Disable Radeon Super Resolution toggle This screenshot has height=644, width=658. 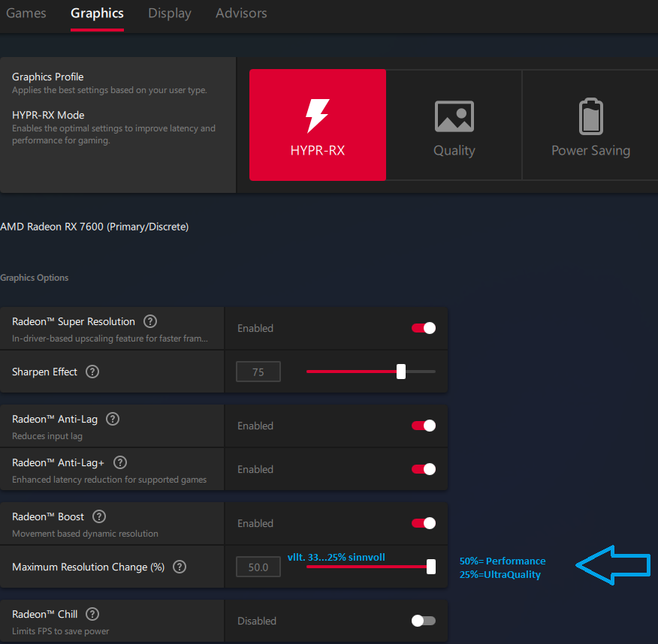pyautogui.click(x=424, y=328)
